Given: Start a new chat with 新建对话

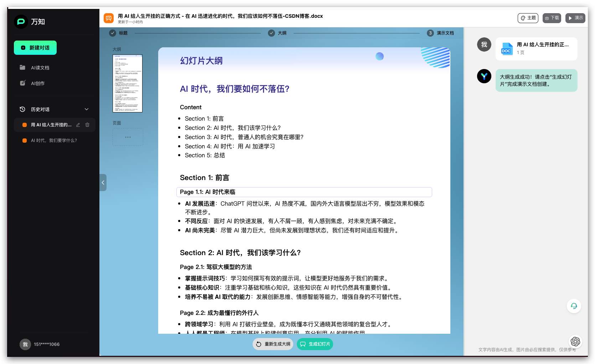Looking at the screenshot, I should [35, 48].
